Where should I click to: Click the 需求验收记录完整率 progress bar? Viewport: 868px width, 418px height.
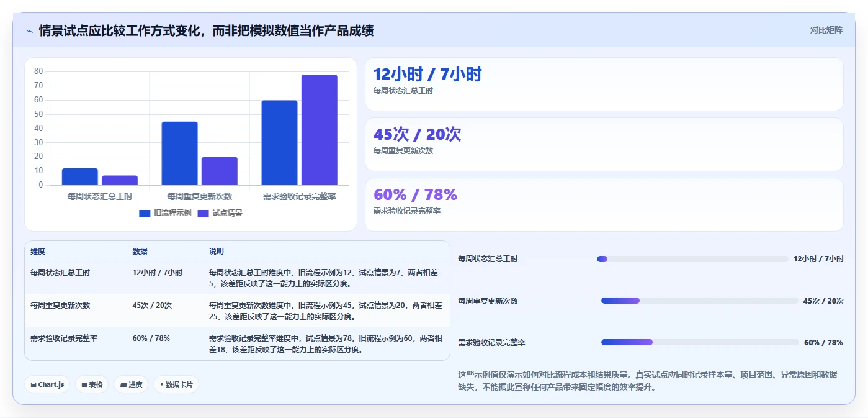[700, 342]
